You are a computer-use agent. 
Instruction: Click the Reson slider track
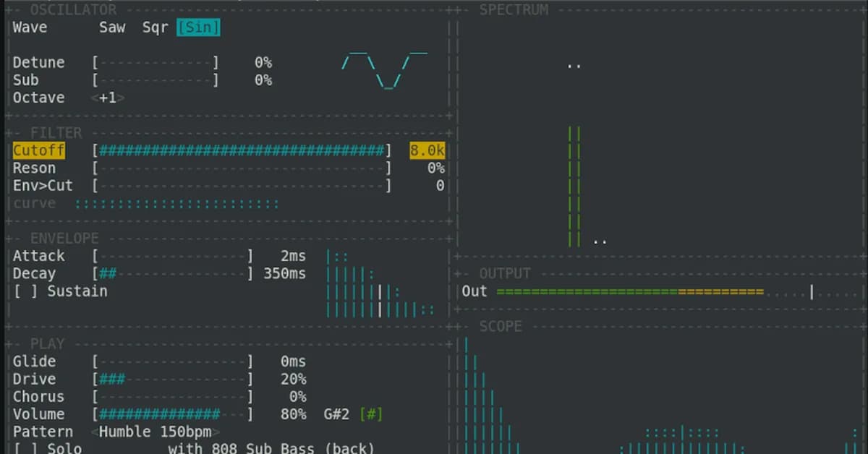tap(242, 168)
